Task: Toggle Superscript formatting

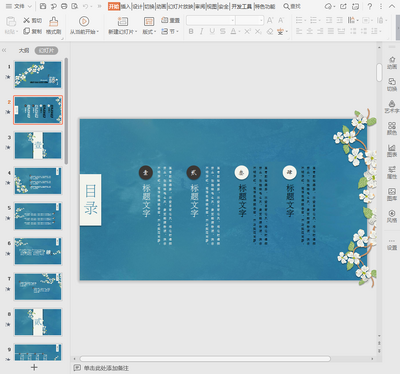Action: coord(247,31)
